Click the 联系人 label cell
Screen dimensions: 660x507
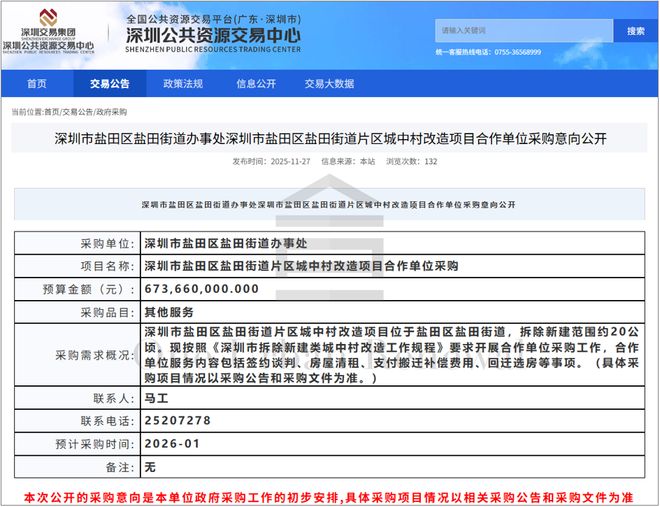(x=77, y=398)
